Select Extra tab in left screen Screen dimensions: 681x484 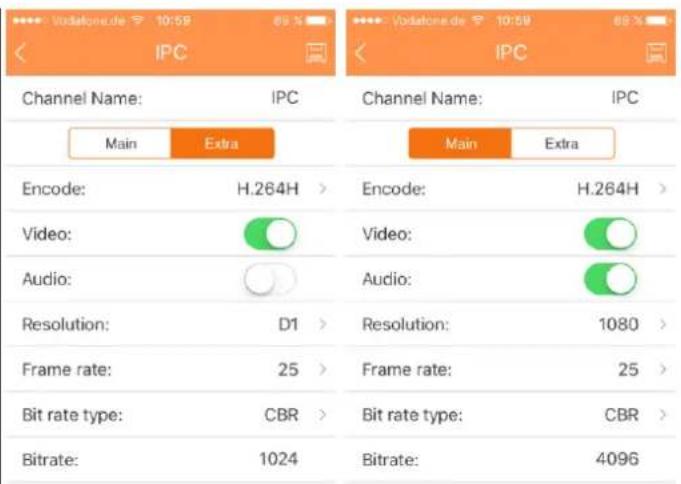pyautogui.click(x=222, y=143)
